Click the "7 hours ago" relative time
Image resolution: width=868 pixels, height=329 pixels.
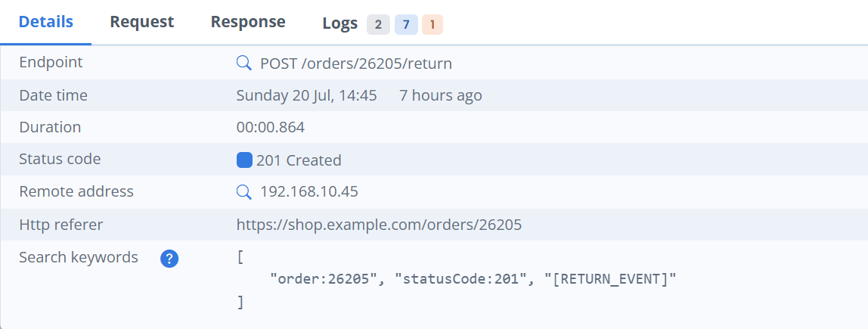[440, 96]
